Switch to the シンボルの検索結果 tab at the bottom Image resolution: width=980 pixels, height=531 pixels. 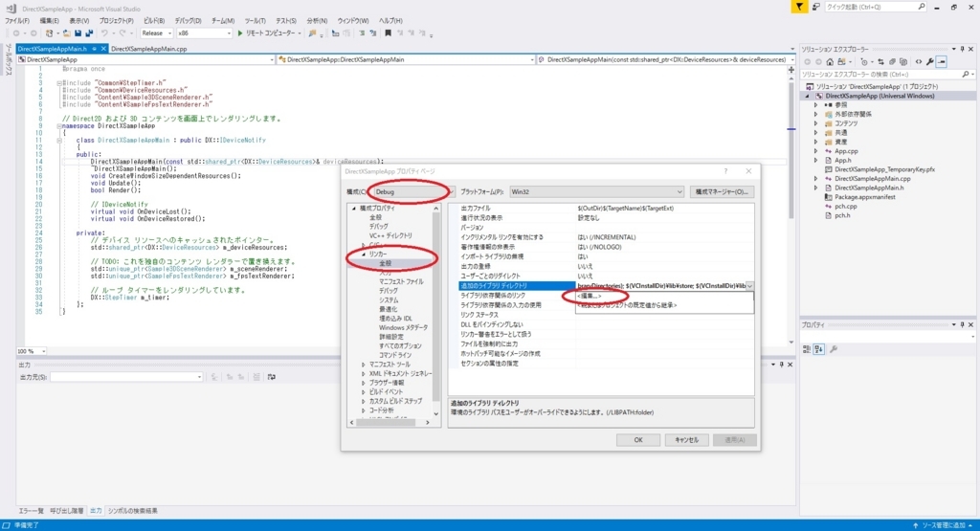[132, 511]
